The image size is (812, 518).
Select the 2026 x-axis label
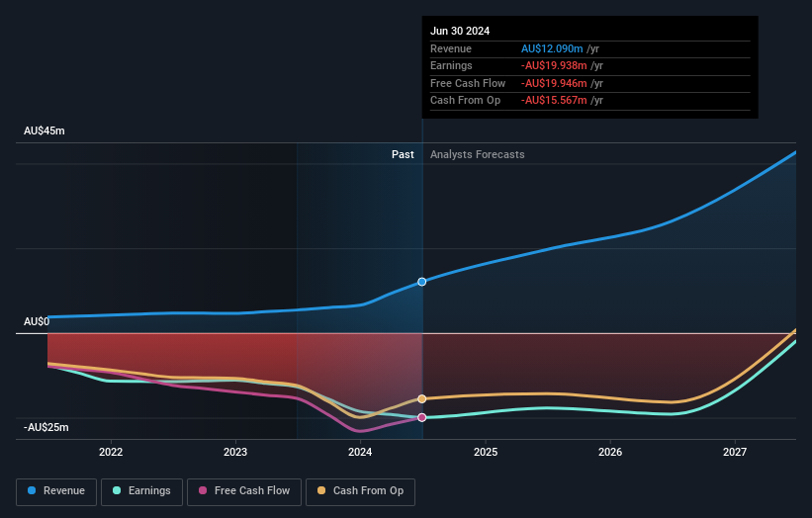(610, 453)
